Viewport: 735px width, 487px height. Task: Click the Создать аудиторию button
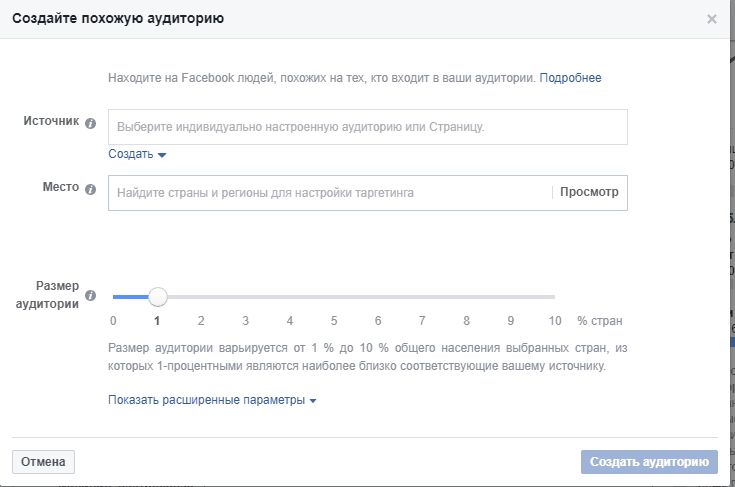tap(649, 462)
